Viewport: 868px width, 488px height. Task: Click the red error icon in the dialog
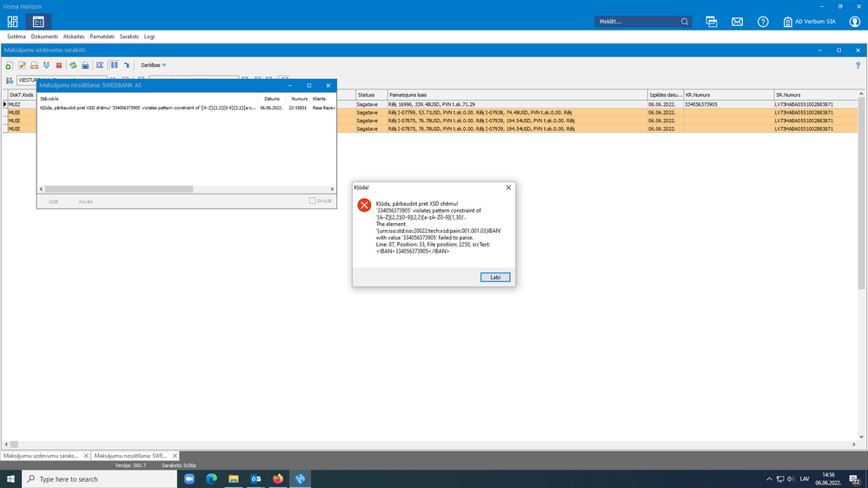[364, 205]
